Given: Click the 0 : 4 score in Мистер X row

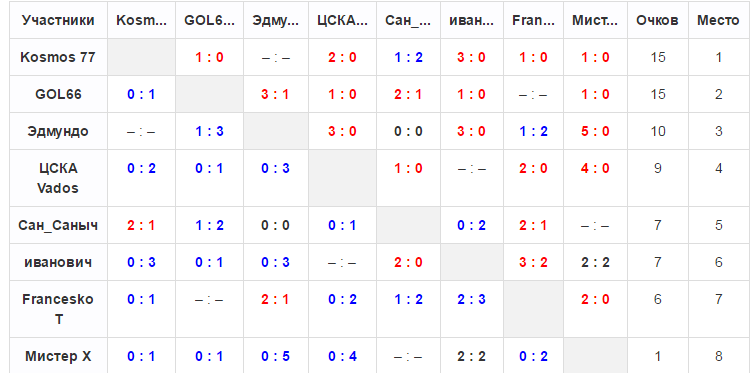Looking at the screenshot, I should (x=342, y=357).
